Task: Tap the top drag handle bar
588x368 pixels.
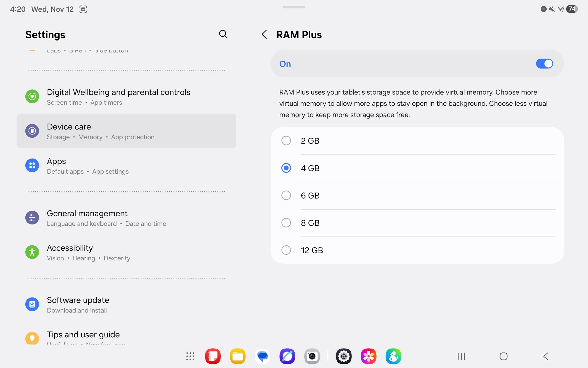Action: [294, 7]
